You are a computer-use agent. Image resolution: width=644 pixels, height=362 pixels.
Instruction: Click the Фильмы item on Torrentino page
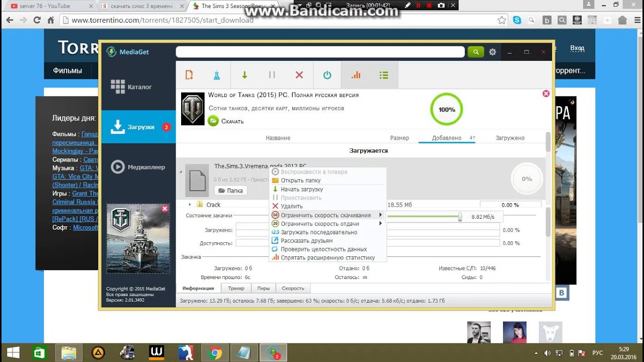[67, 70]
